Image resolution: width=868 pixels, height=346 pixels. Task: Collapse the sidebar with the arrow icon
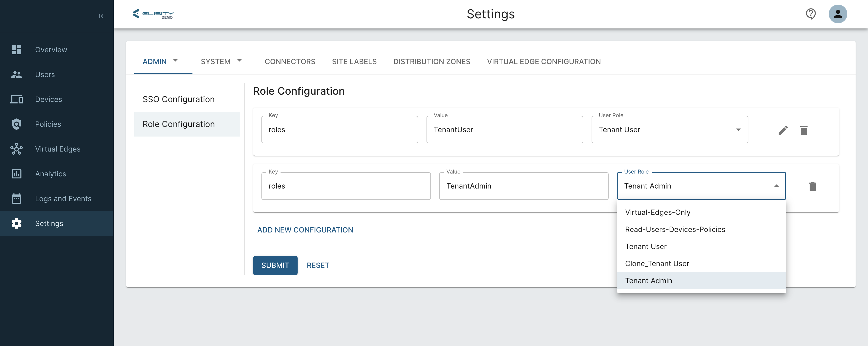coord(101,16)
